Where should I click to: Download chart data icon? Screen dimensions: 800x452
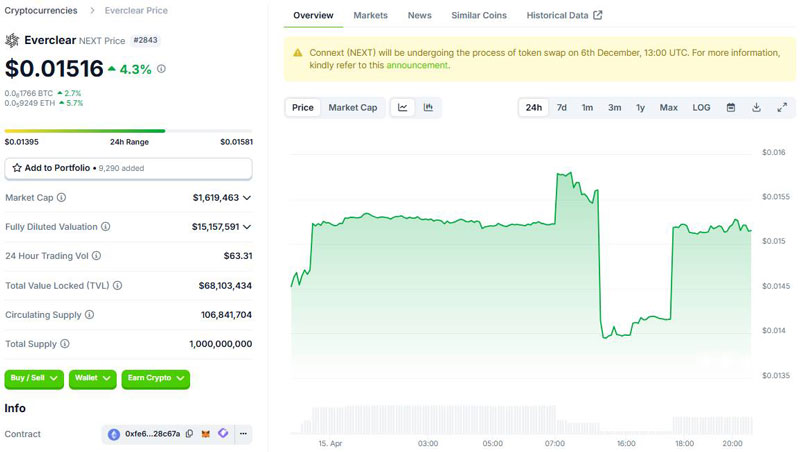click(756, 108)
